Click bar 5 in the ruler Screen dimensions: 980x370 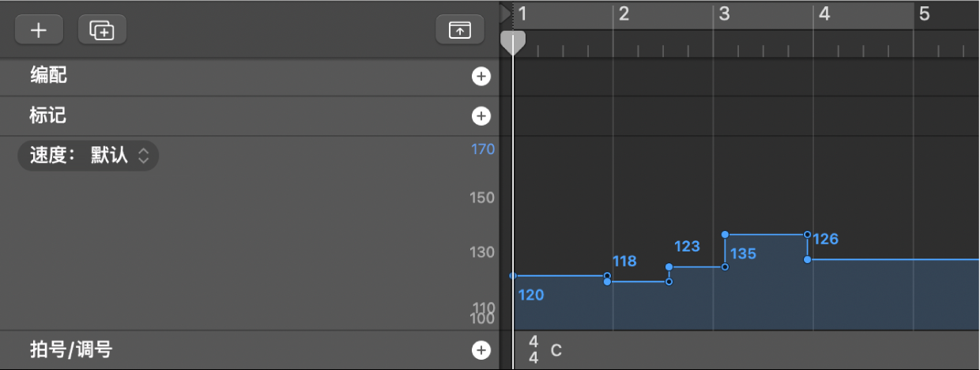click(x=924, y=14)
